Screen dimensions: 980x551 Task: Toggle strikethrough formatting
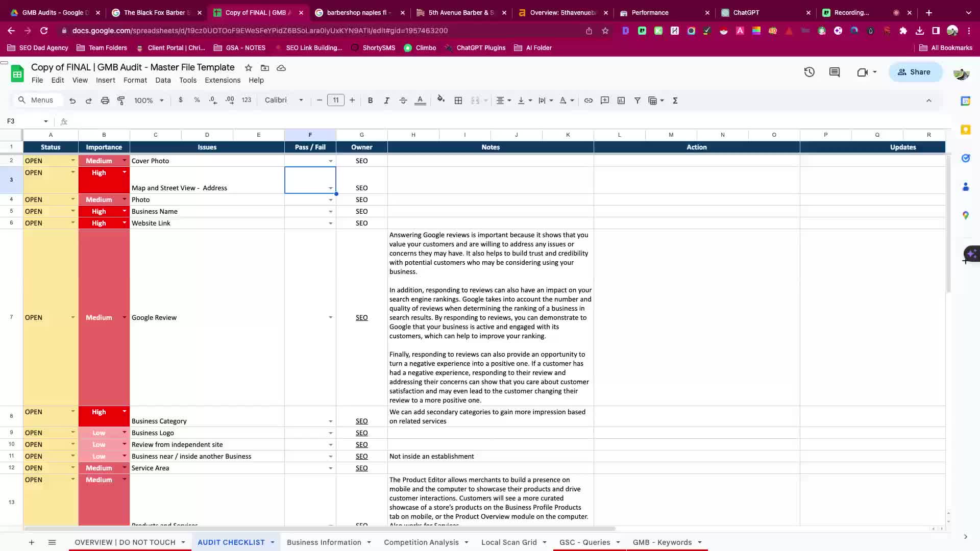(x=403, y=101)
